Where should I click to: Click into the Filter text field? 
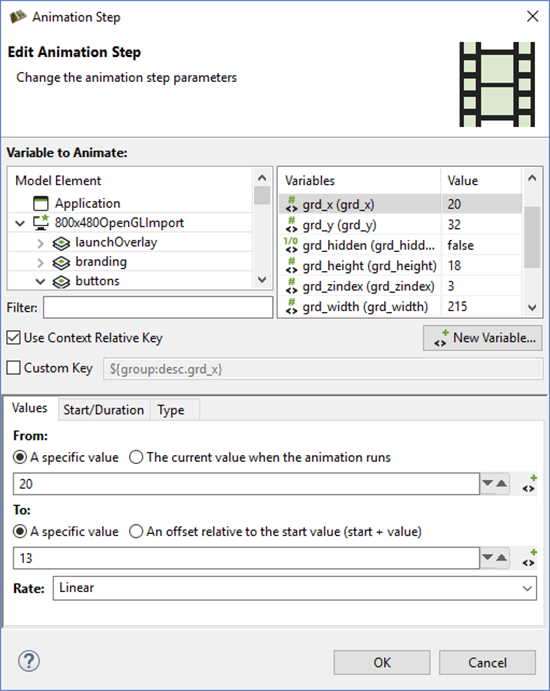click(158, 307)
